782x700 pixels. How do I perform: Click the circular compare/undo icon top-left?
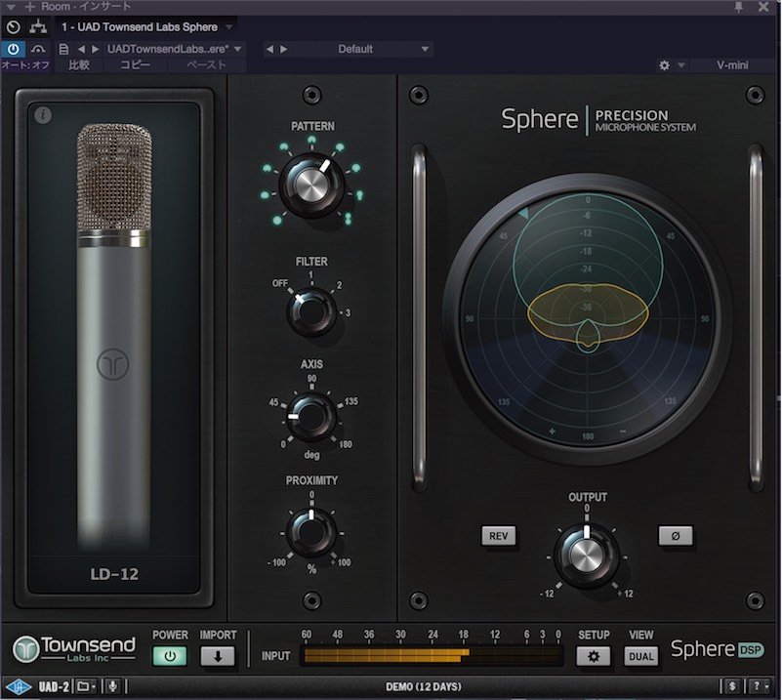(13, 26)
